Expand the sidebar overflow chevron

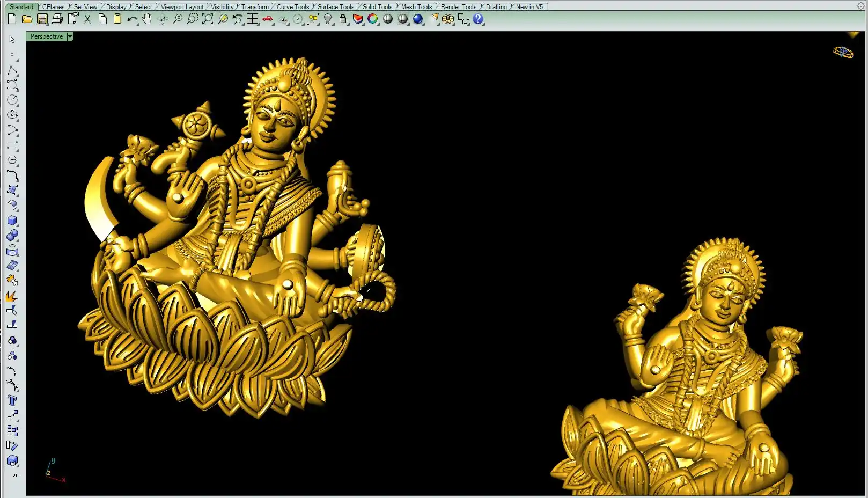click(x=15, y=475)
